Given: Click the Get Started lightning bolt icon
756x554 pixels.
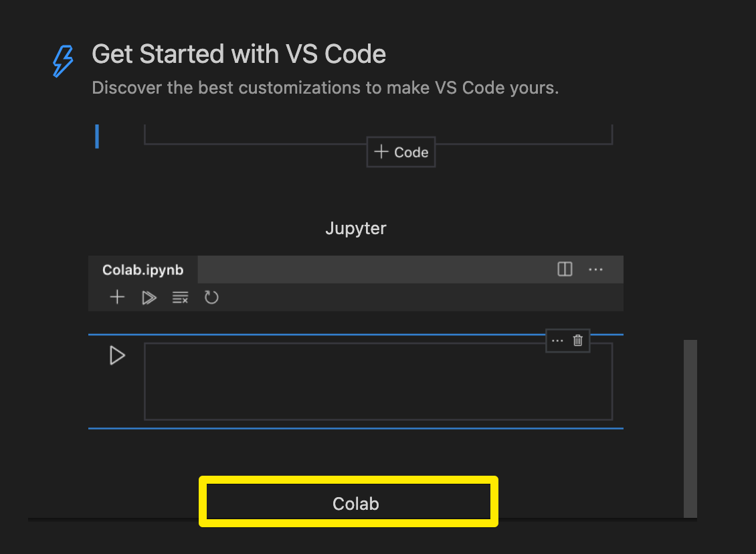Looking at the screenshot, I should point(63,62).
